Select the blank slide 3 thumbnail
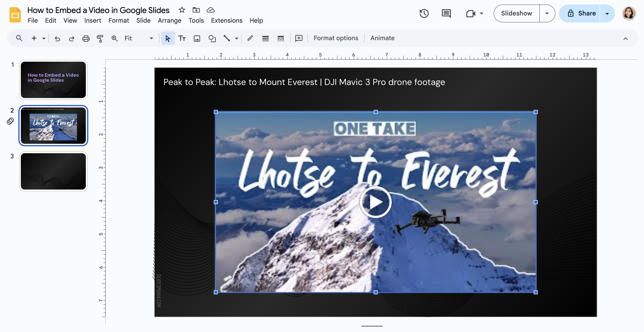The width and height of the screenshot is (644, 332). click(53, 171)
